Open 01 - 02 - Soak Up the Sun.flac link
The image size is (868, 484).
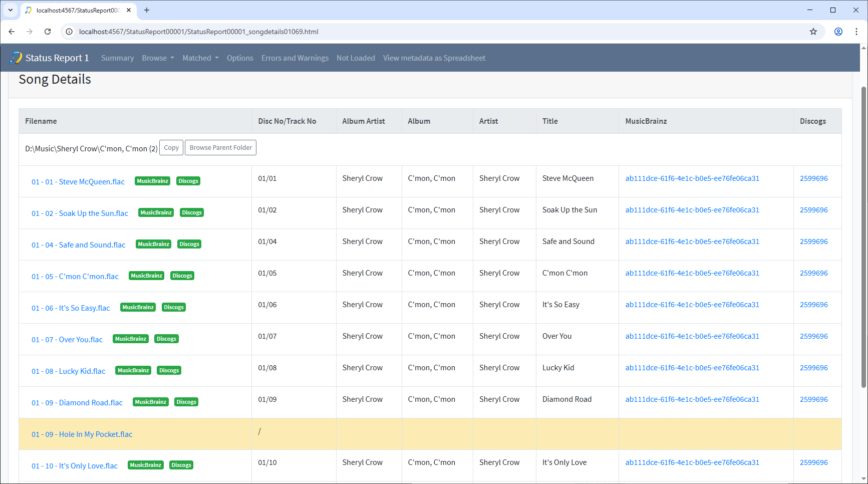[x=80, y=213]
